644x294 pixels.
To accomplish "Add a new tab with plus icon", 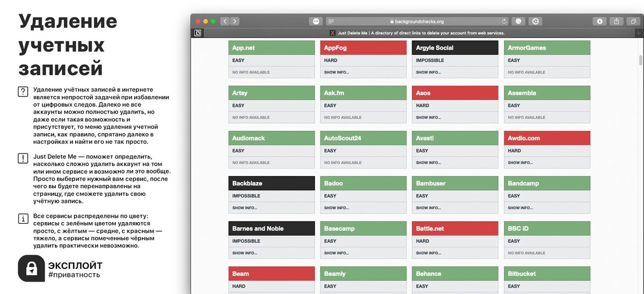I will coord(639,33).
